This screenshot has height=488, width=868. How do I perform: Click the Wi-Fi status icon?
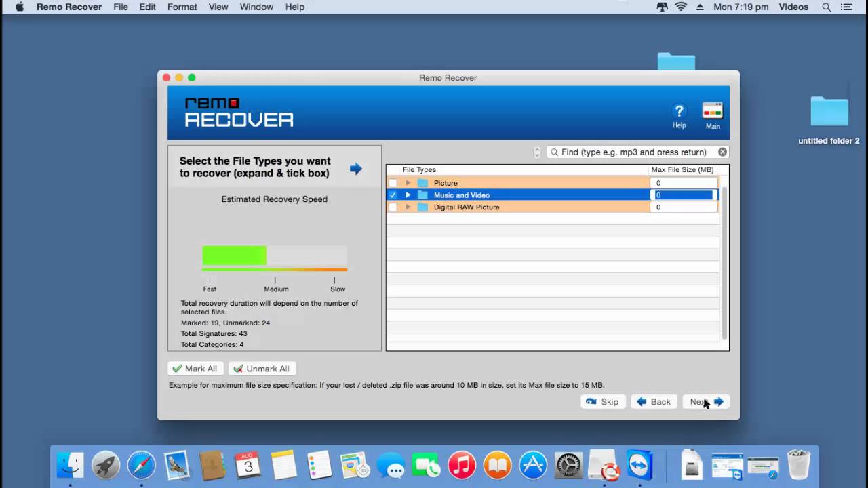point(681,7)
